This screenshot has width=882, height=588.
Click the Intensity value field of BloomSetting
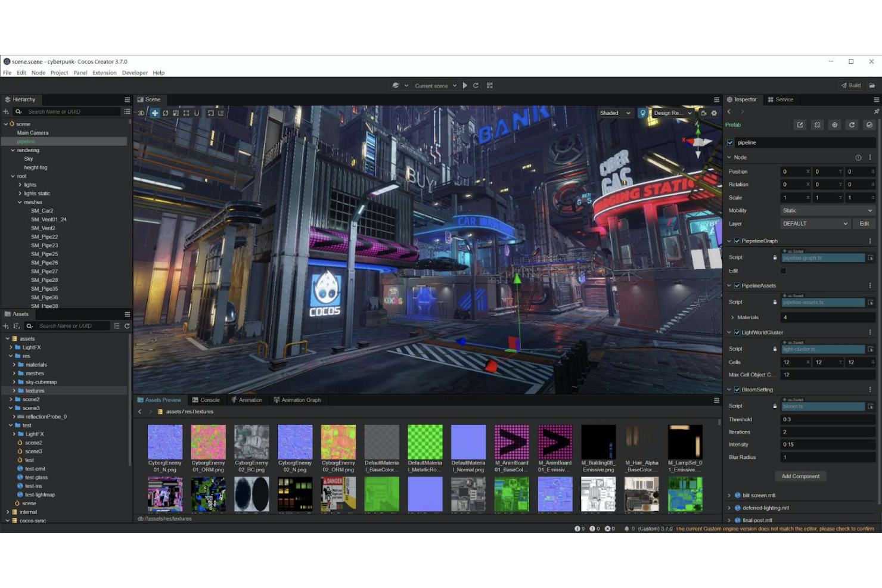(x=827, y=444)
